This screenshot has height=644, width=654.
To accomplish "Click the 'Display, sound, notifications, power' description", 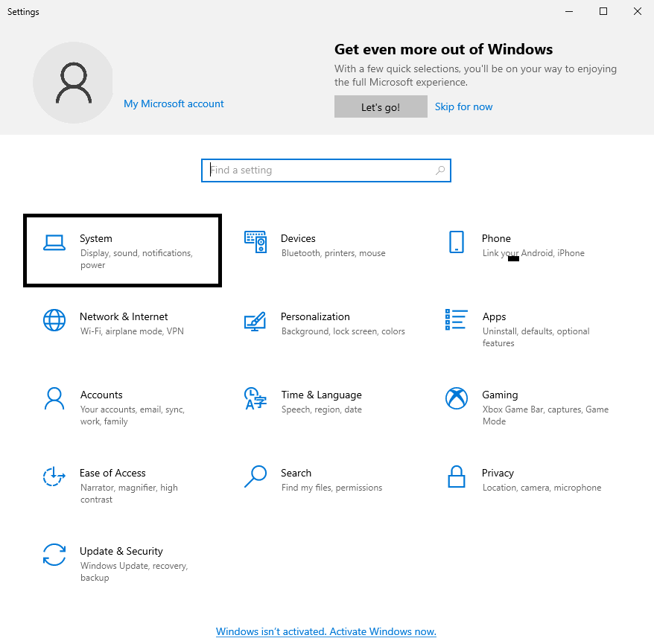I will (136, 259).
